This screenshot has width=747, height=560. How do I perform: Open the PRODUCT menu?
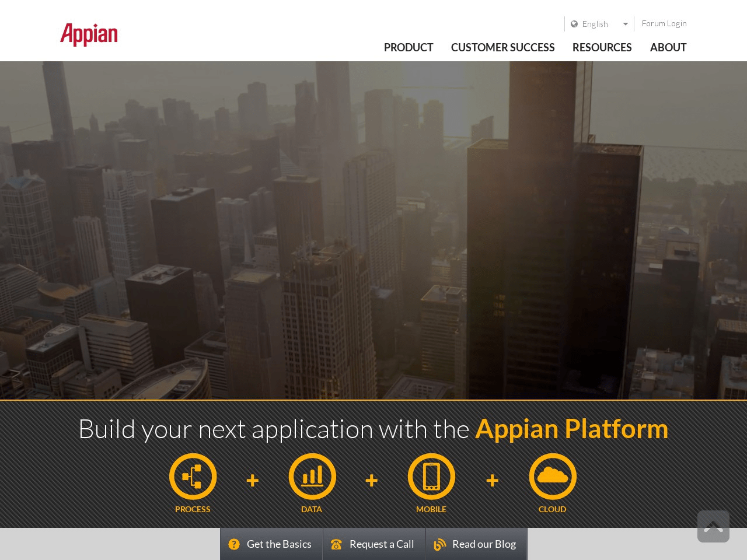(x=409, y=47)
